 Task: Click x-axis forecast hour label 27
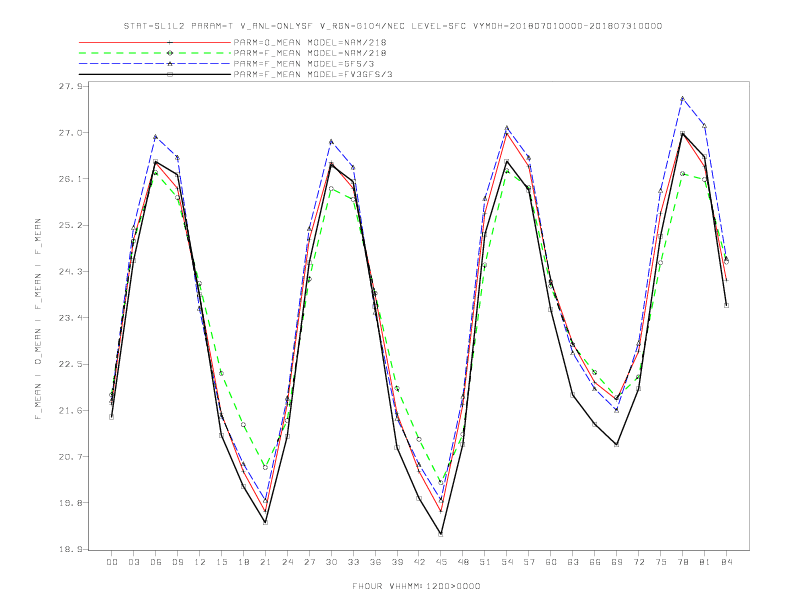tap(309, 562)
